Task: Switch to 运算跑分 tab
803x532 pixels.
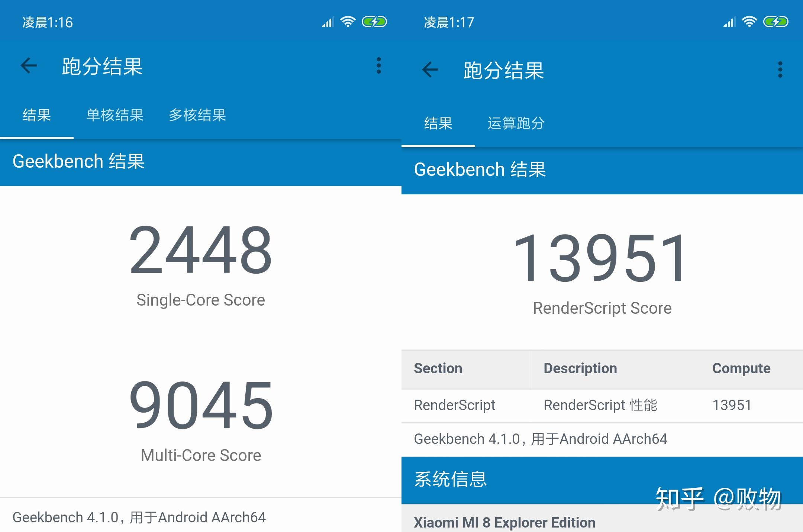Action: click(x=516, y=123)
